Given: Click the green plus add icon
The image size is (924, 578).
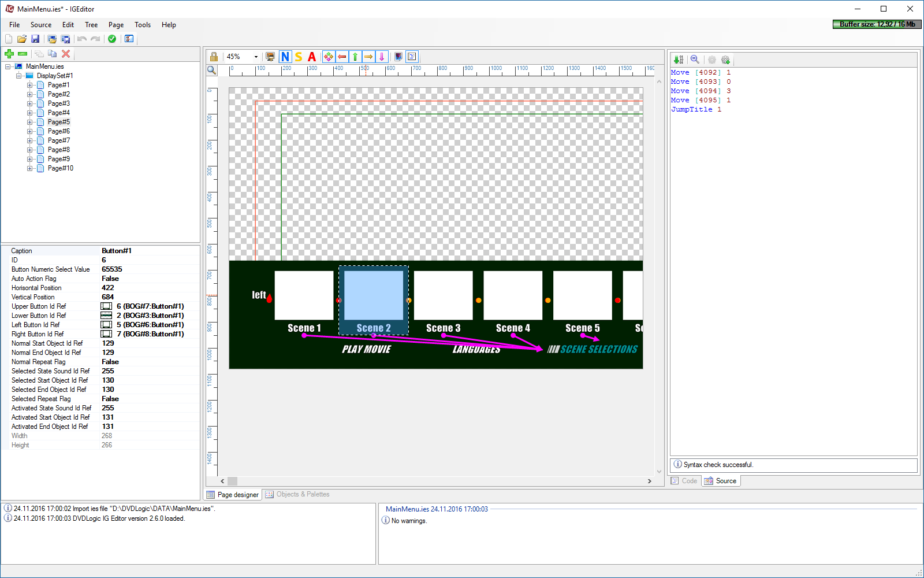Looking at the screenshot, I should coord(9,54).
